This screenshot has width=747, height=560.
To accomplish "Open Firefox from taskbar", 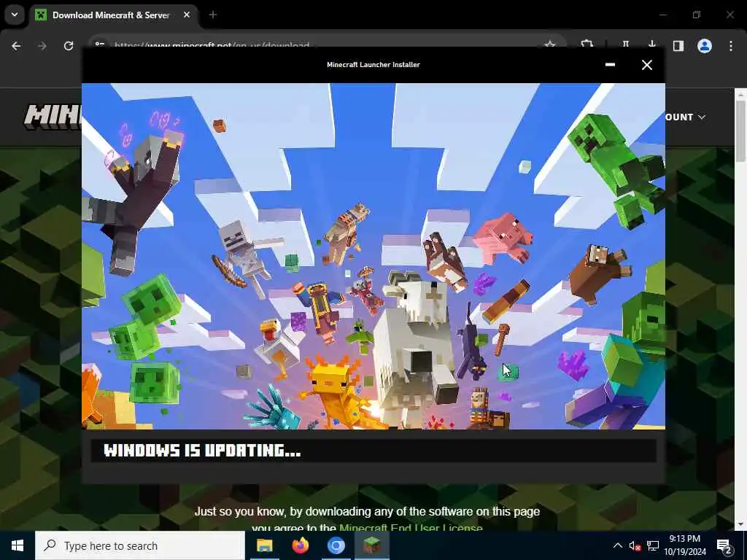I will point(300,545).
